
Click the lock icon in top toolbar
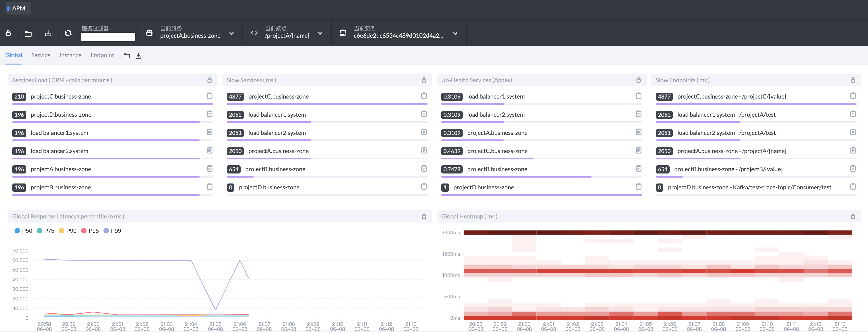coord(8,33)
